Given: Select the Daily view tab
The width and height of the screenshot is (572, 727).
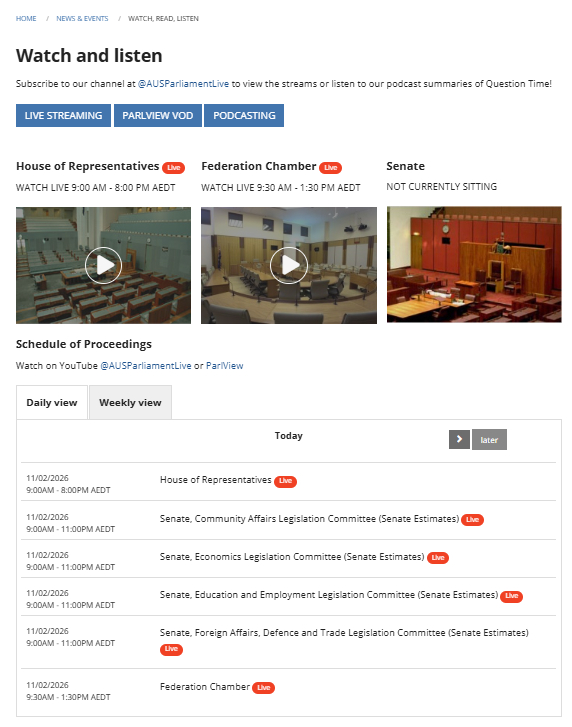Looking at the screenshot, I should pyautogui.click(x=52, y=402).
